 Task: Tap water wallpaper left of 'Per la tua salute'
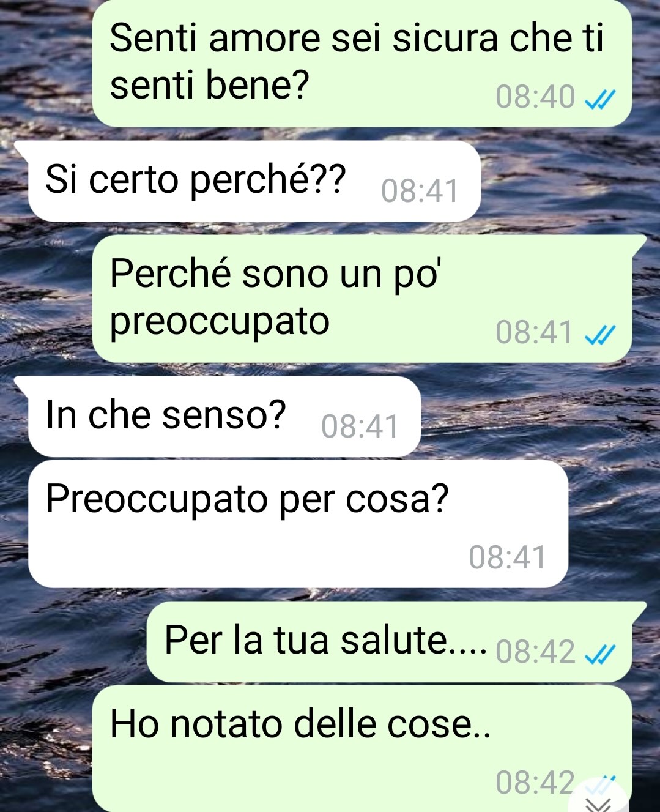tap(73, 643)
